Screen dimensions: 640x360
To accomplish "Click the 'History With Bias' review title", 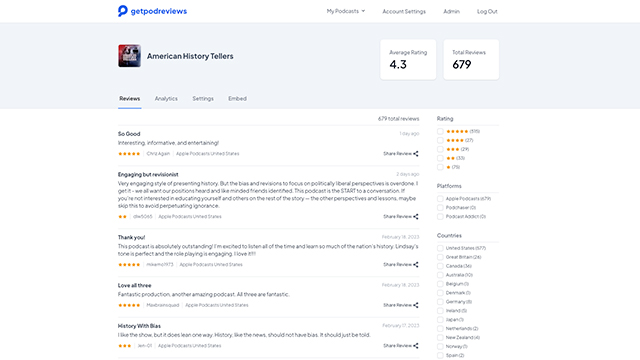I will point(139,326).
